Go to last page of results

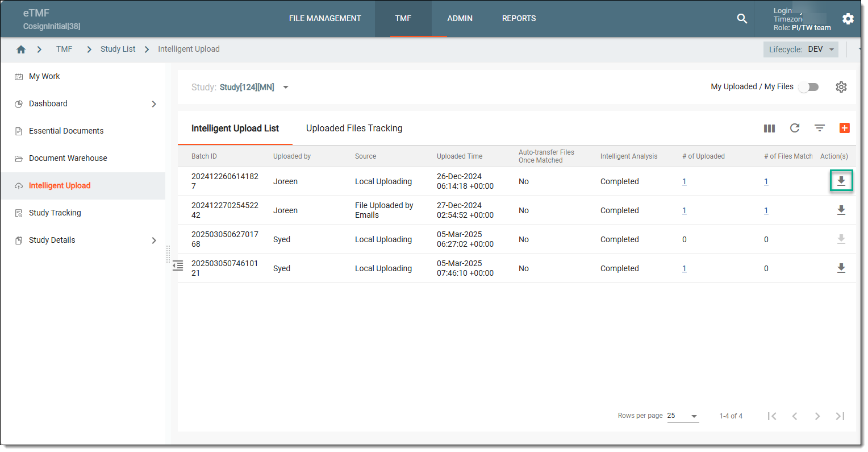(x=840, y=416)
